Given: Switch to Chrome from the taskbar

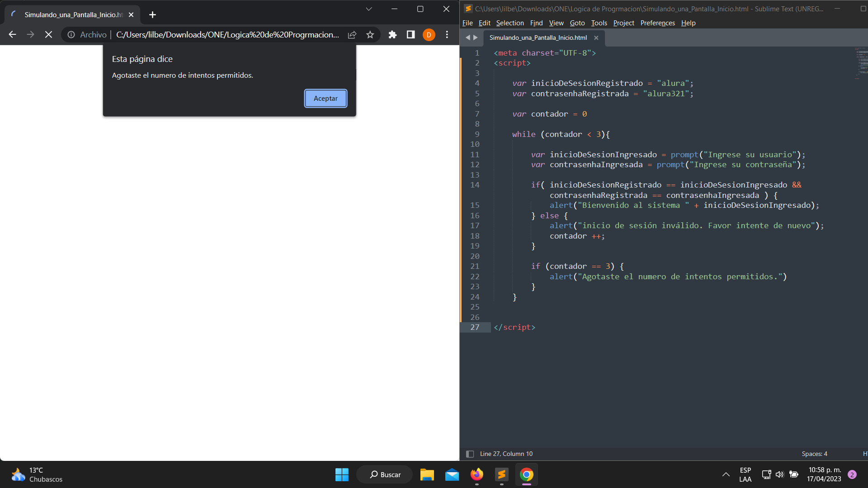Looking at the screenshot, I should point(526,474).
